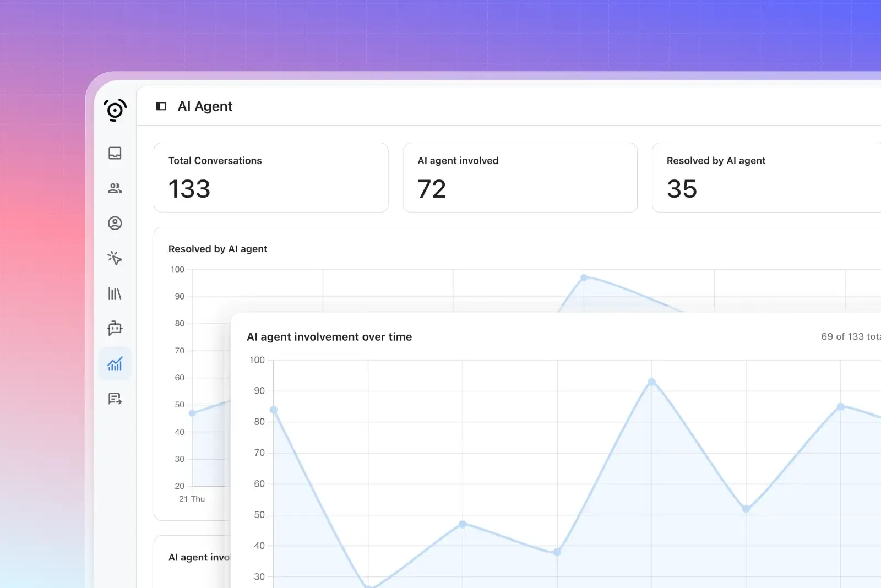Click the 21 Thu axis label
881x588 pixels.
click(x=192, y=499)
